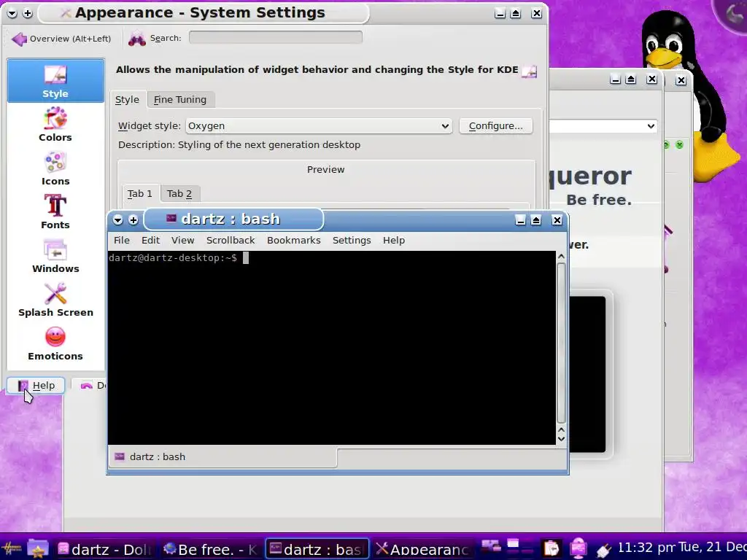
Task: Click the plug device notifier tray icon
Action: tap(603, 550)
